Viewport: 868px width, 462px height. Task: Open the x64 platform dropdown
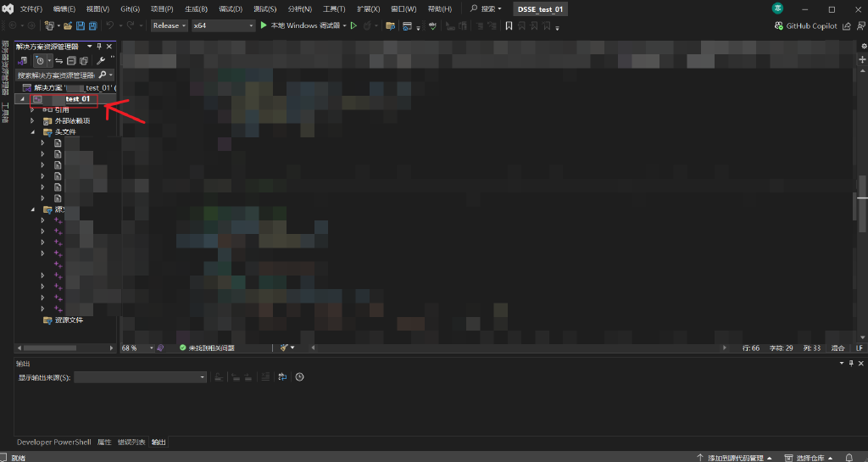click(x=223, y=25)
